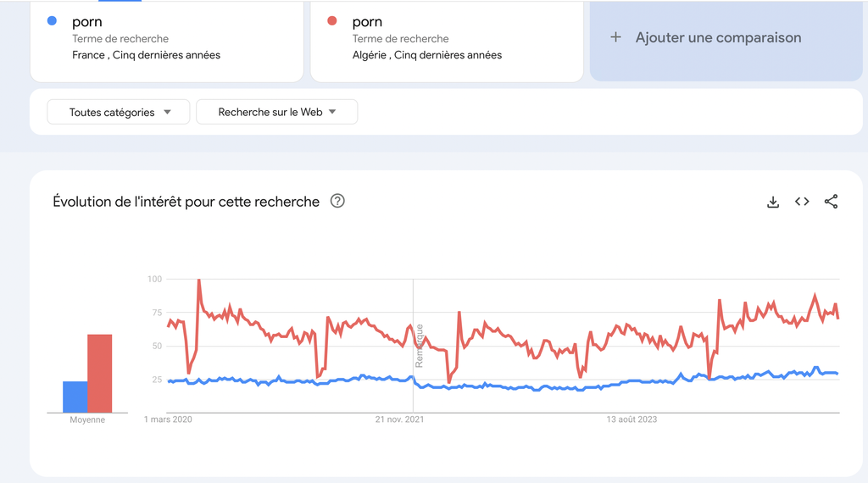The height and width of the screenshot is (483, 868).
Task: Open the Toutes catégories dropdown
Action: pyautogui.click(x=119, y=112)
